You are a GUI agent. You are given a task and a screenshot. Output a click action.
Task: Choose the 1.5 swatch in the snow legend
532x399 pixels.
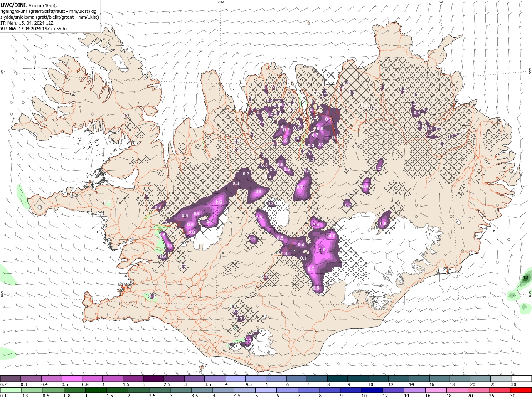click(x=133, y=378)
